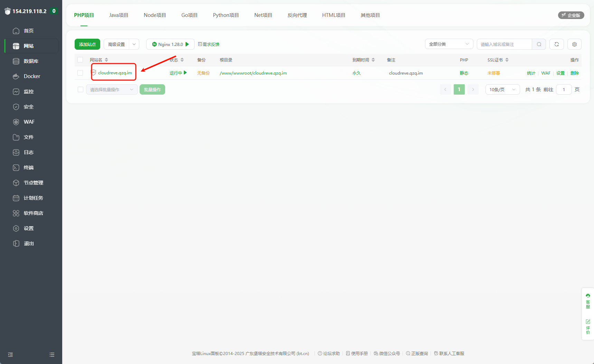The image size is (594, 364).
Task: Switch to the 反向代理 tab
Action: (x=297, y=15)
